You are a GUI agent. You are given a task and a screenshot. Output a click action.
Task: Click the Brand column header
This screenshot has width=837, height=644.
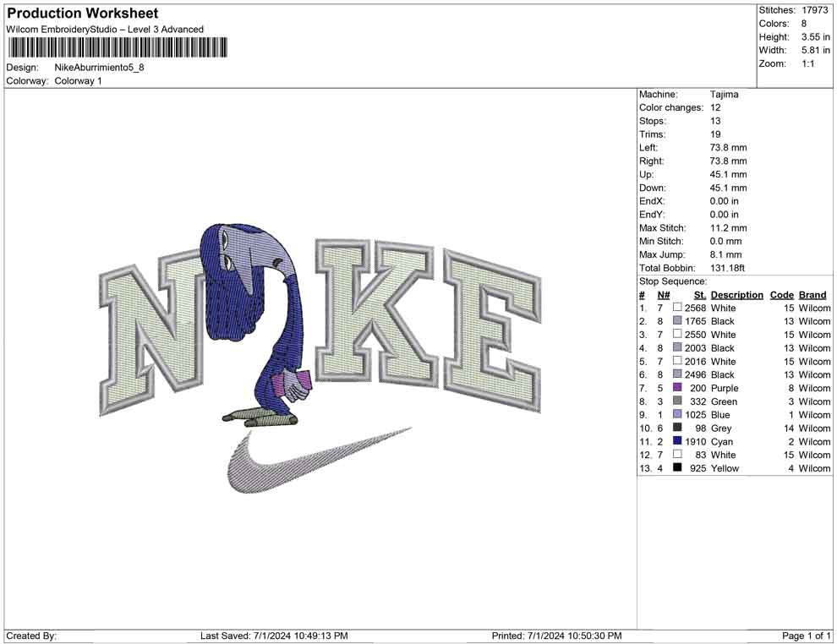(x=813, y=295)
